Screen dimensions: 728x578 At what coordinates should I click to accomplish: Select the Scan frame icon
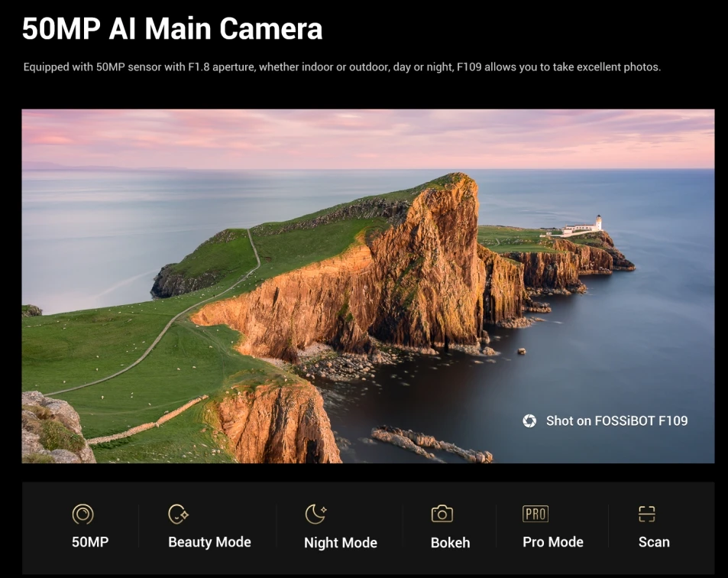[647, 514]
